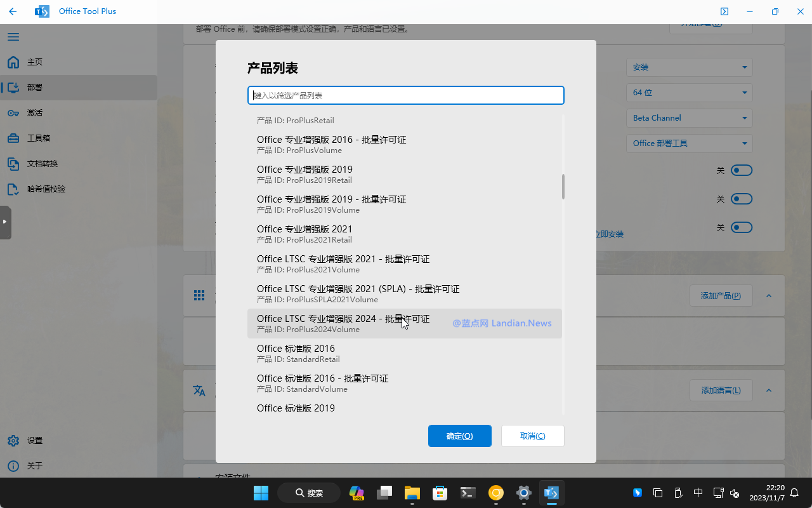The image size is (812, 508).
Task: Open the 主页 home page
Action: pyautogui.click(x=35, y=62)
